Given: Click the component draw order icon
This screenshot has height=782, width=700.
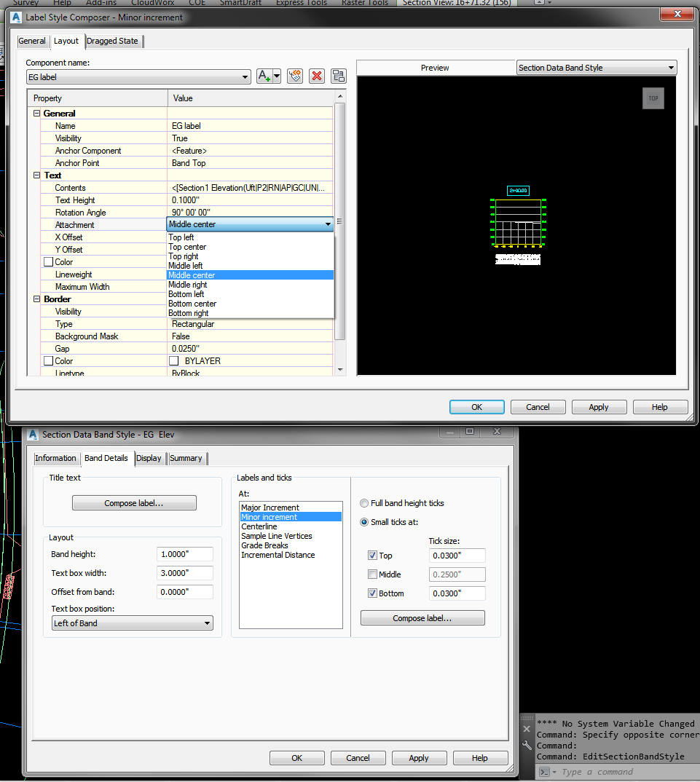Looking at the screenshot, I should point(338,76).
